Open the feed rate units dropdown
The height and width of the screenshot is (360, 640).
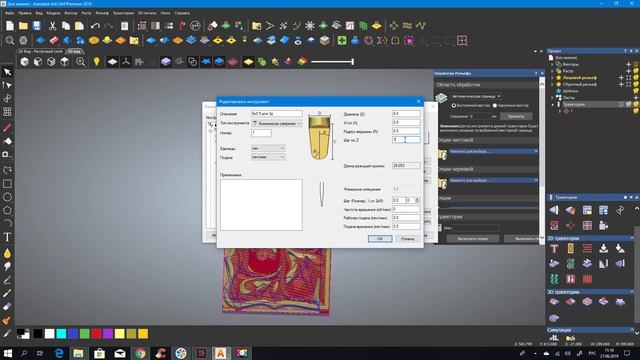[x=268, y=157]
